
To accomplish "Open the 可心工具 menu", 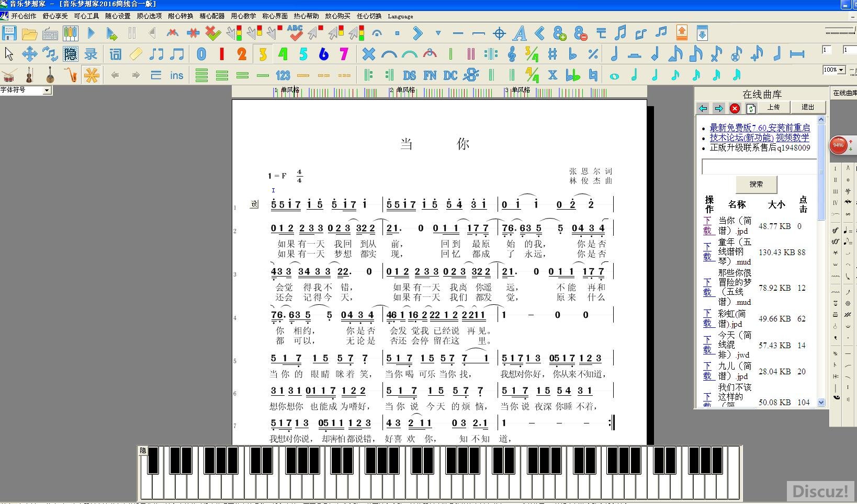I will (86, 16).
